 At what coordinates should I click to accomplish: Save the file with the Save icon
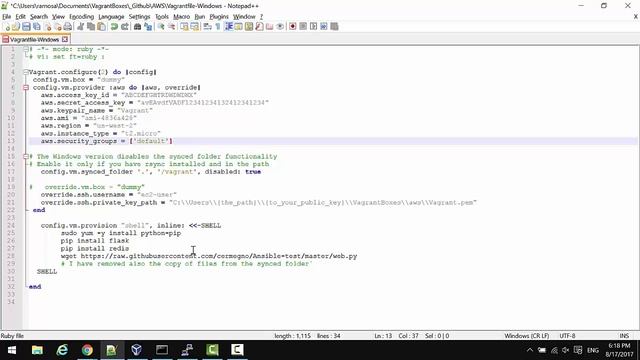[x=26, y=27]
